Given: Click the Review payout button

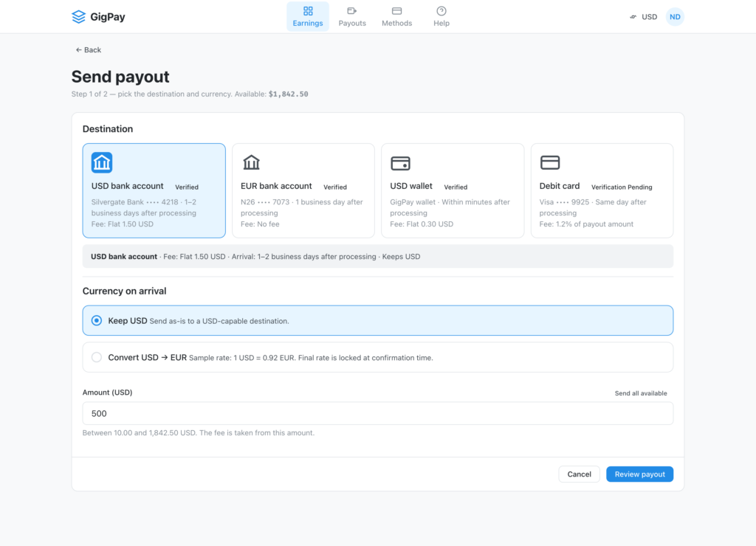Looking at the screenshot, I should pos(639,474).
